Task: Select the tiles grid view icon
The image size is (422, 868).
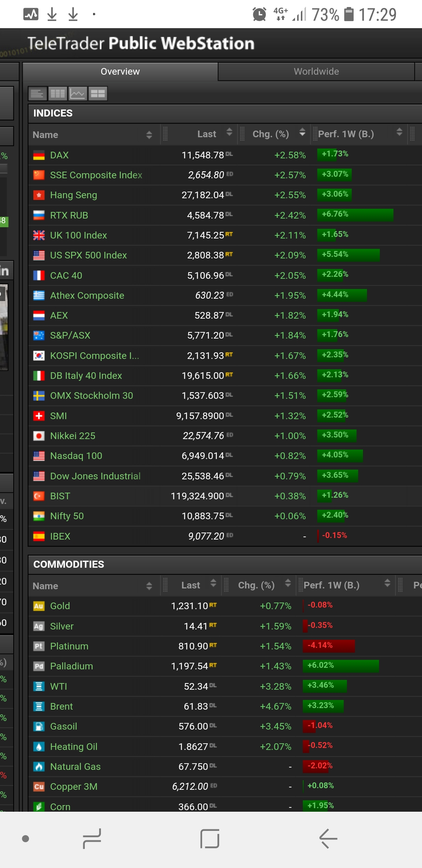Action: pos(98,94)
